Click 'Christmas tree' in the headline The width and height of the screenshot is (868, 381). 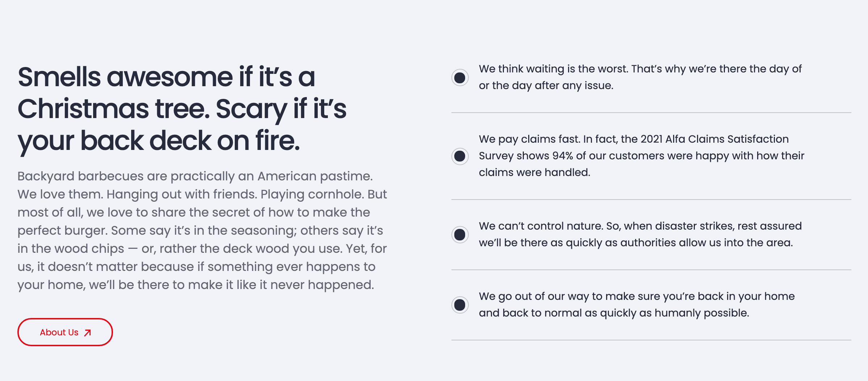tap(113, 109)
